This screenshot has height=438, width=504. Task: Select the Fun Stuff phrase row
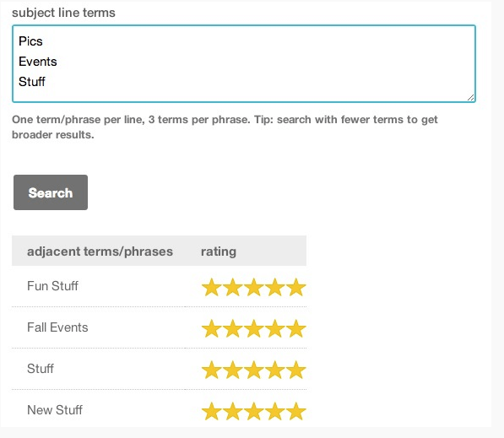[x=159, y=286]
